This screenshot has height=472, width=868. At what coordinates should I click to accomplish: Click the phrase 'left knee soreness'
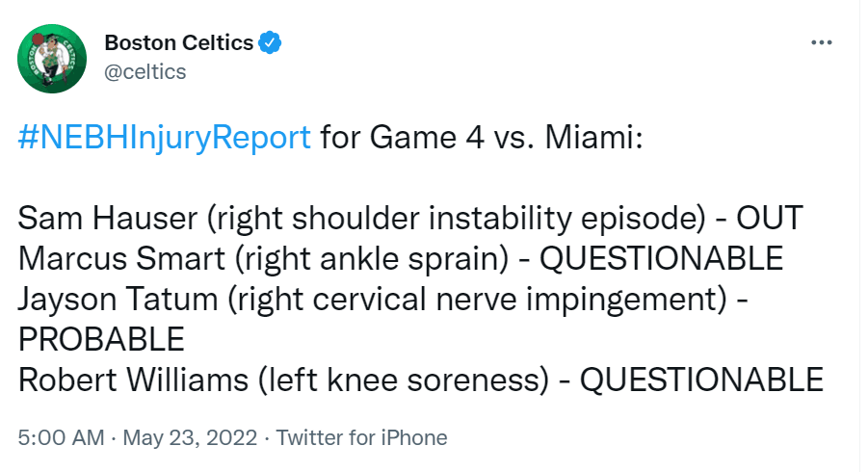pos(404,380)
